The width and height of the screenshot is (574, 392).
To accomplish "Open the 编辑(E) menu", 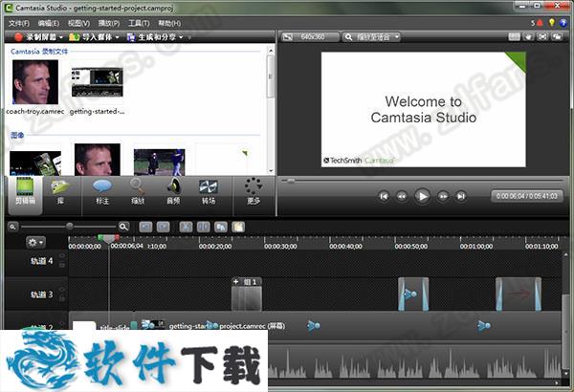I will point(49,23).
